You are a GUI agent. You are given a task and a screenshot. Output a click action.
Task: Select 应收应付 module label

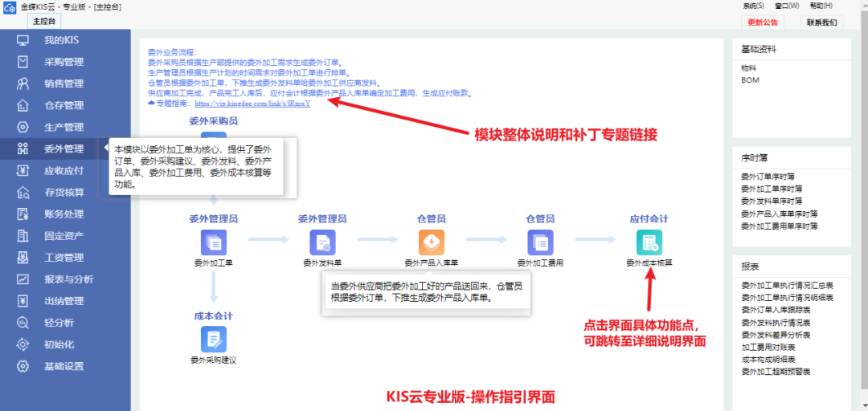click(64, 171)
